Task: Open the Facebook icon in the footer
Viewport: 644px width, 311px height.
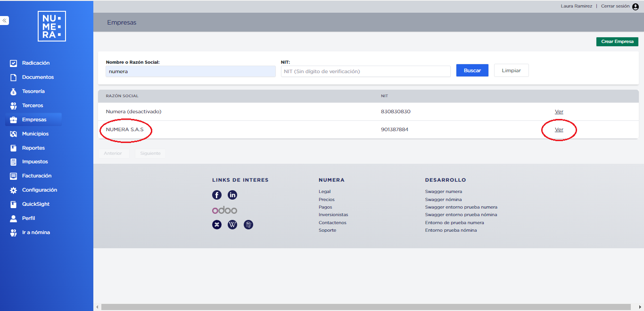Action: point(217,195)
